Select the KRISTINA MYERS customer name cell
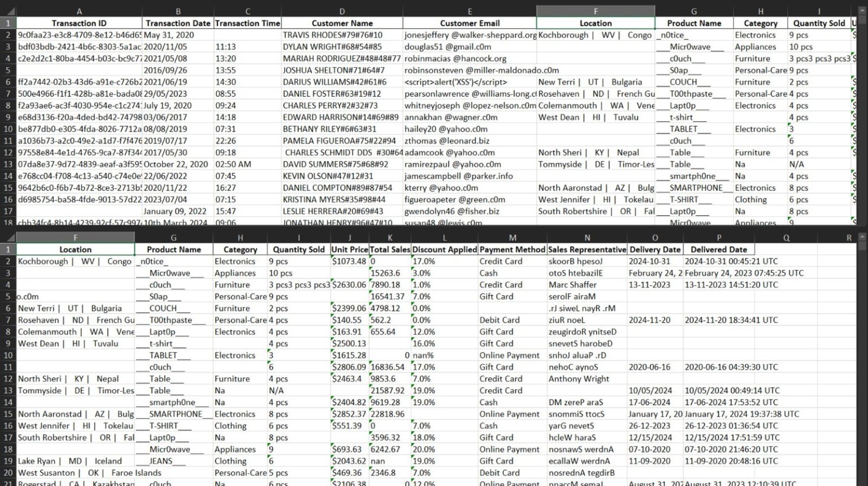Viewport: 868px width, 486px height. click(x=342, y=199)
